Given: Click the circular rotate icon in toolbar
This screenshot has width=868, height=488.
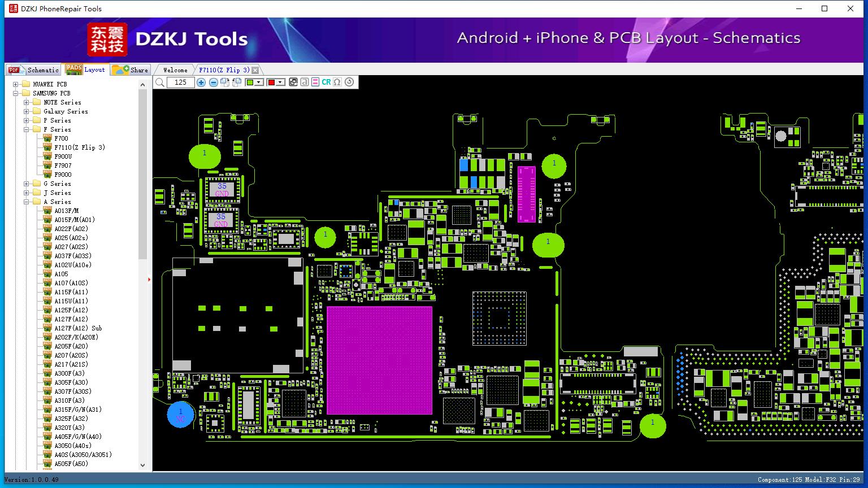Looking at the screenshot, I should [x=349, y=82].
